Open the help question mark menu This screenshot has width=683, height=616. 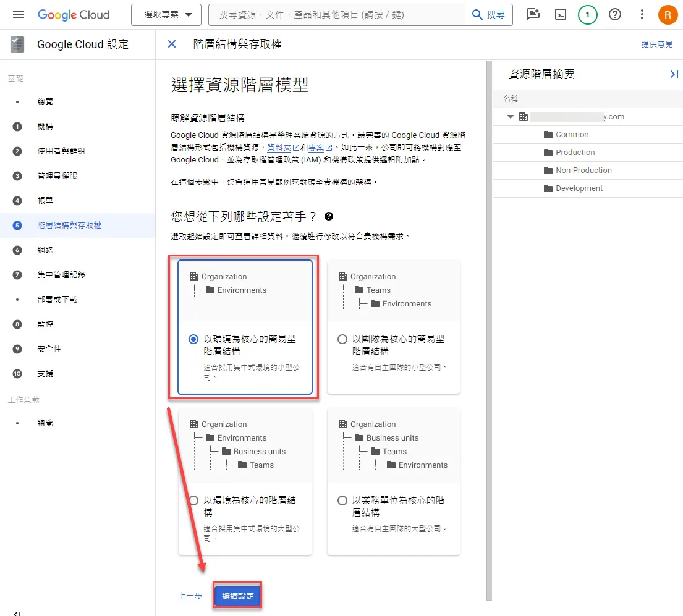(614, 15)
